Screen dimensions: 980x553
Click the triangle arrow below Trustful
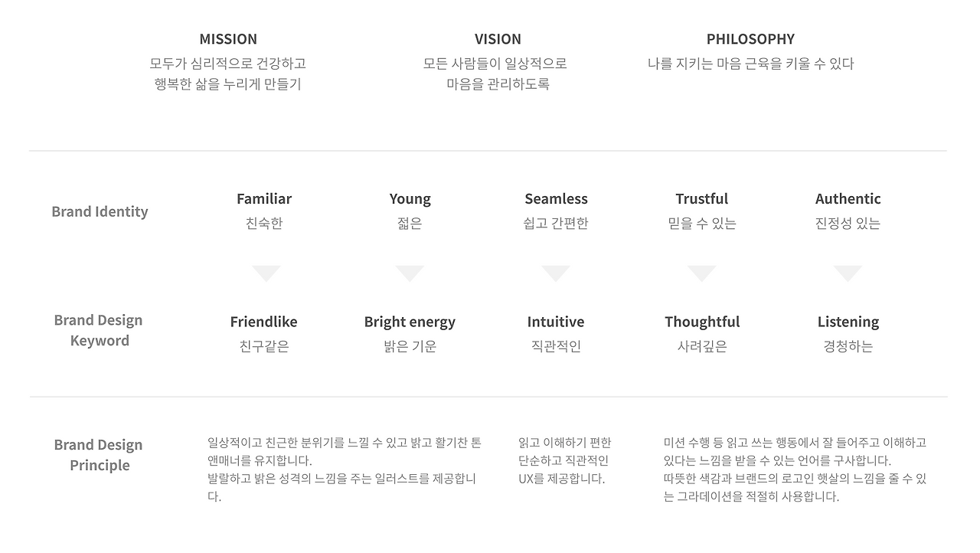click(x=702, y=273)
